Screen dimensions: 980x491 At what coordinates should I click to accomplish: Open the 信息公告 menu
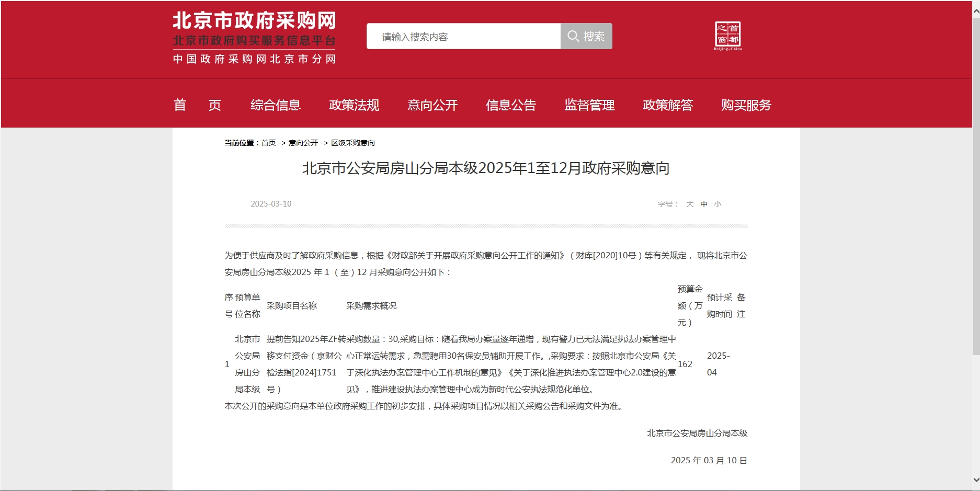pos(511,105)
